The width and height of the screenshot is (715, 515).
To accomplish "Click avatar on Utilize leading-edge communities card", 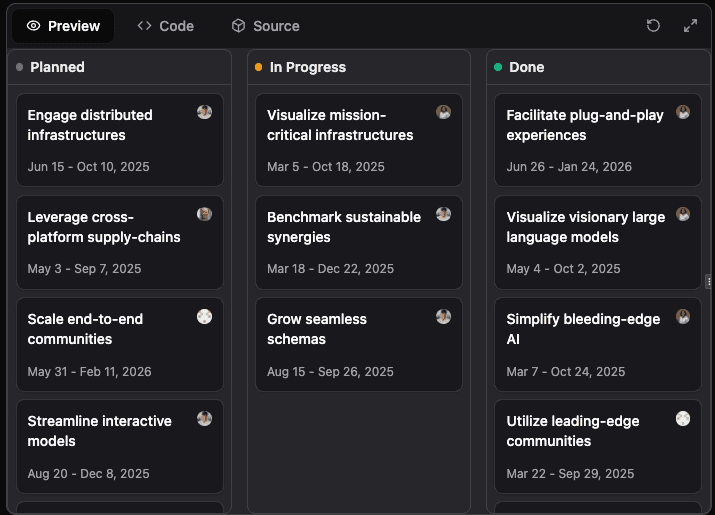I will pos(684,418).
